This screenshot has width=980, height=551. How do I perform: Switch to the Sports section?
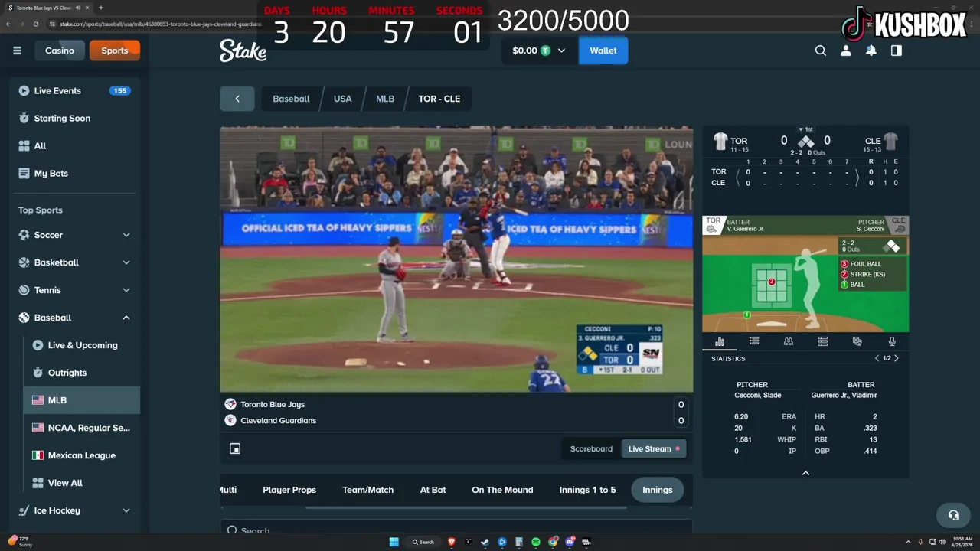click(115, 51)
